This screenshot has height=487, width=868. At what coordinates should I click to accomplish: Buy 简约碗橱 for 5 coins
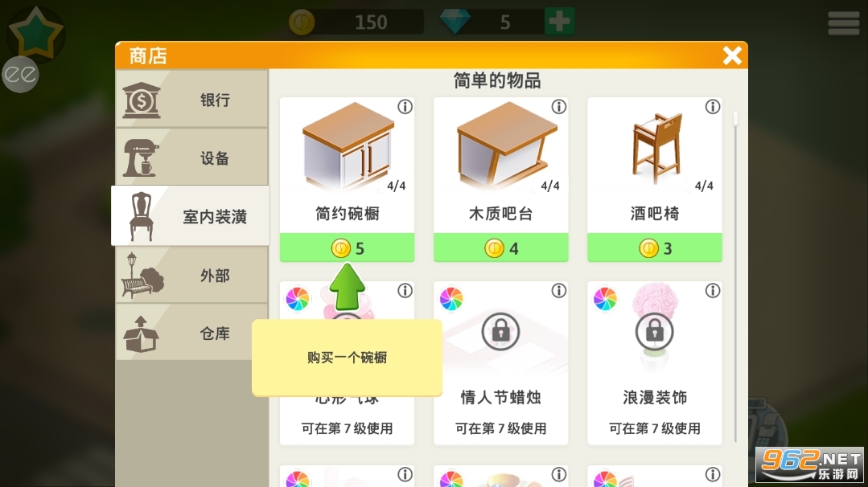[x=347, y=248]
